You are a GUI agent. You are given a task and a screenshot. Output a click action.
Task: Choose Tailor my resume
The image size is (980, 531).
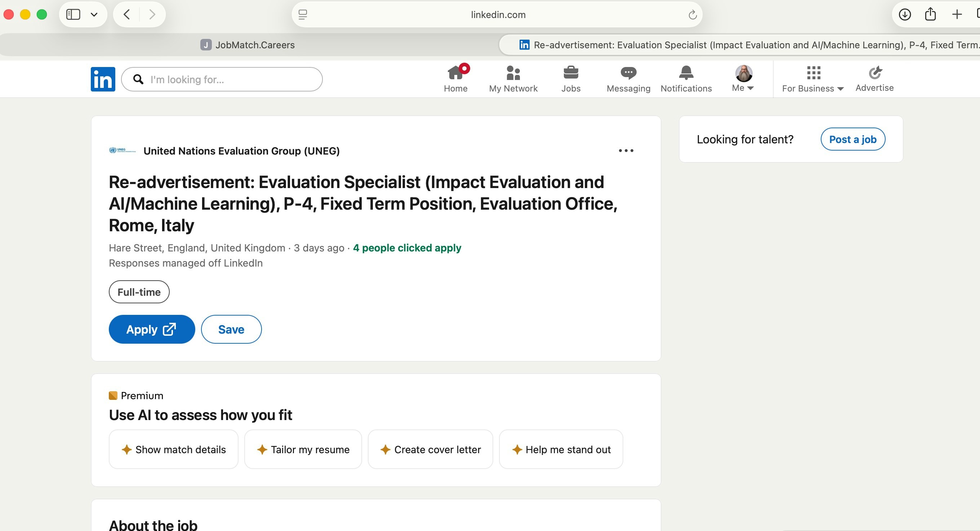point(303,450)
